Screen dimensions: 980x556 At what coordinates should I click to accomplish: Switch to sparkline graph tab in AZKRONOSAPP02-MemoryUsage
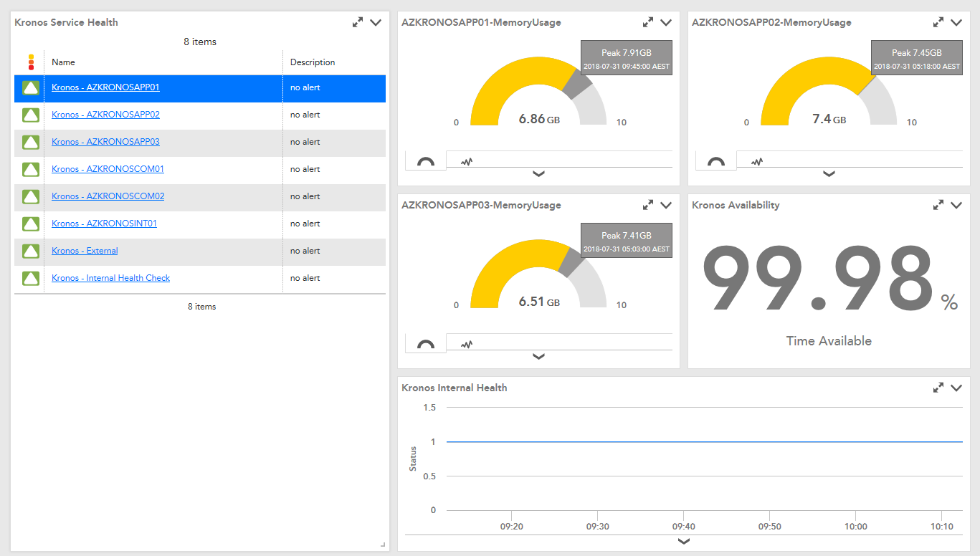pyautogui.click(x=757, y=161)
